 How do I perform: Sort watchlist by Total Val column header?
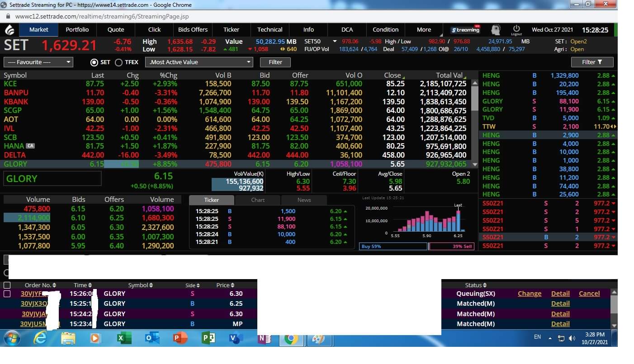point(451,75)
